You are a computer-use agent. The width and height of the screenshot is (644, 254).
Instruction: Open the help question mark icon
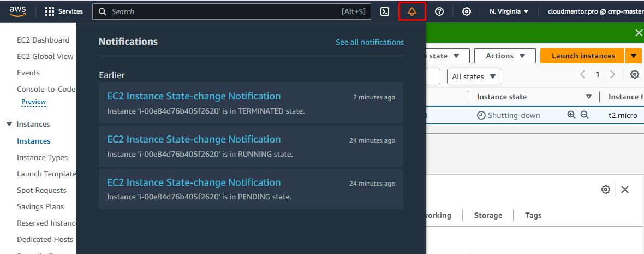point(439,11)
